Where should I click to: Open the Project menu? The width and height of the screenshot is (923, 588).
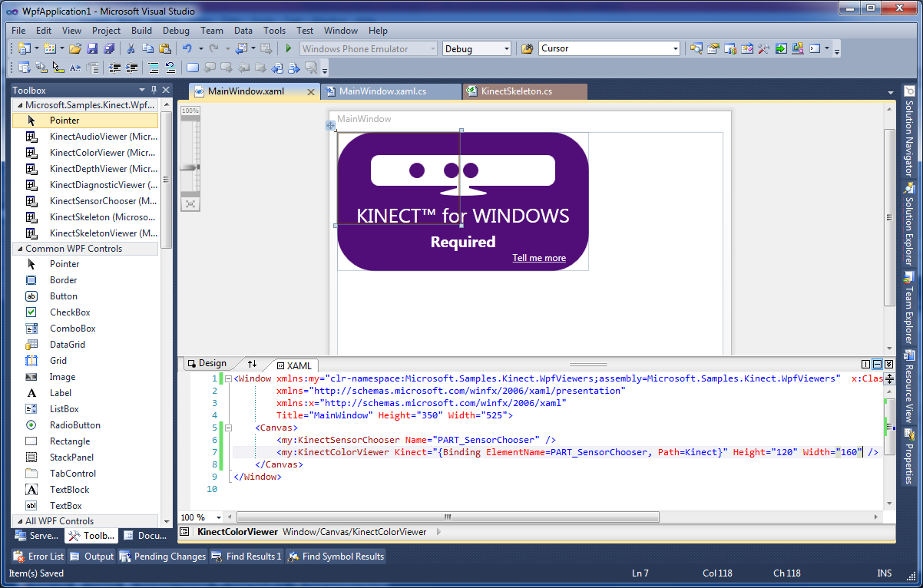(106, 31)
